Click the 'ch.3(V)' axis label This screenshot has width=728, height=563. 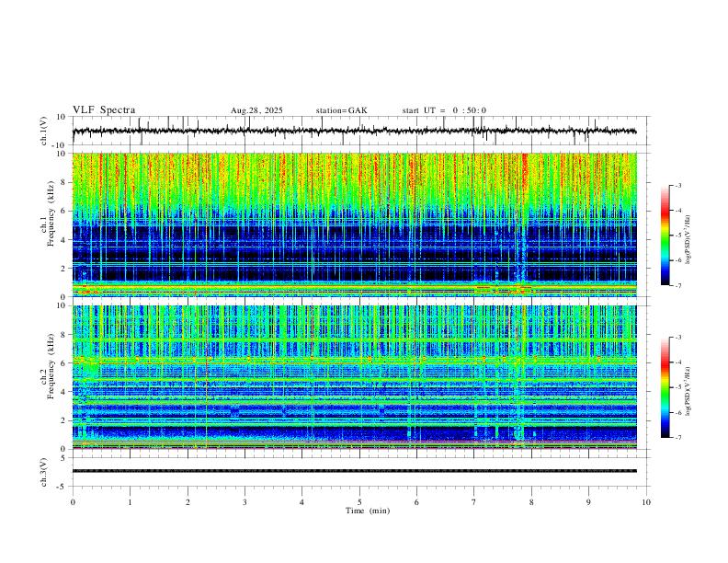coord(44,472)
